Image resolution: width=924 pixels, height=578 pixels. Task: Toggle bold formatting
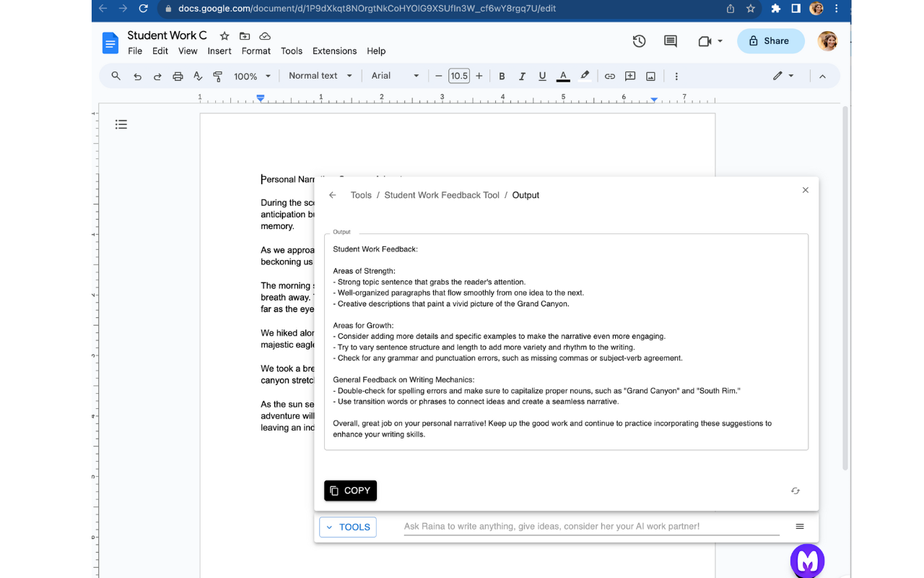point(502,76)
